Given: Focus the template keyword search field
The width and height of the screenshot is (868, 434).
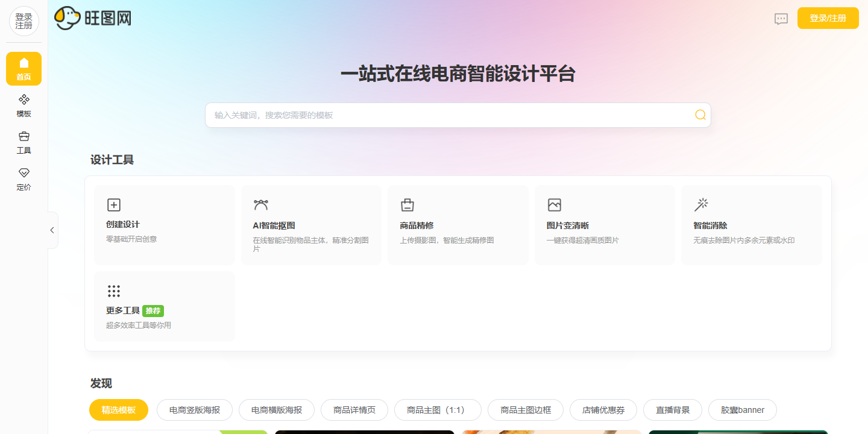Looking at the screenshot, I should pos(458,115).
